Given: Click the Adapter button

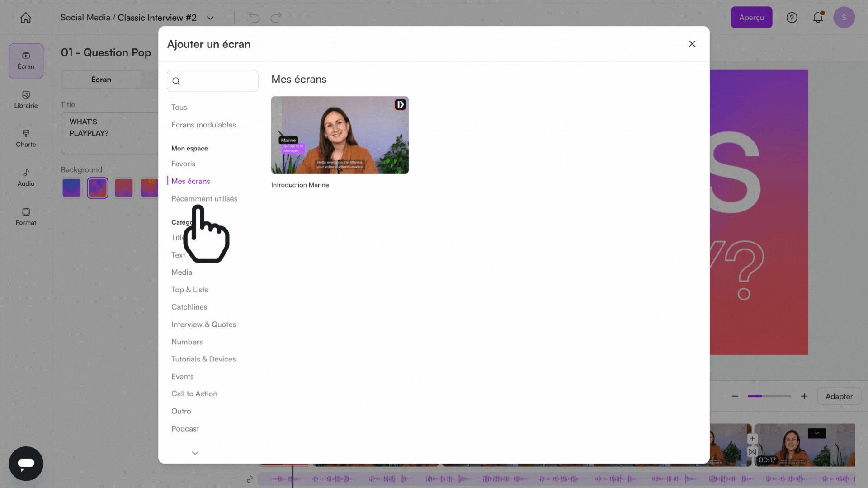Looking at the screenshot, I should point(839,396).
